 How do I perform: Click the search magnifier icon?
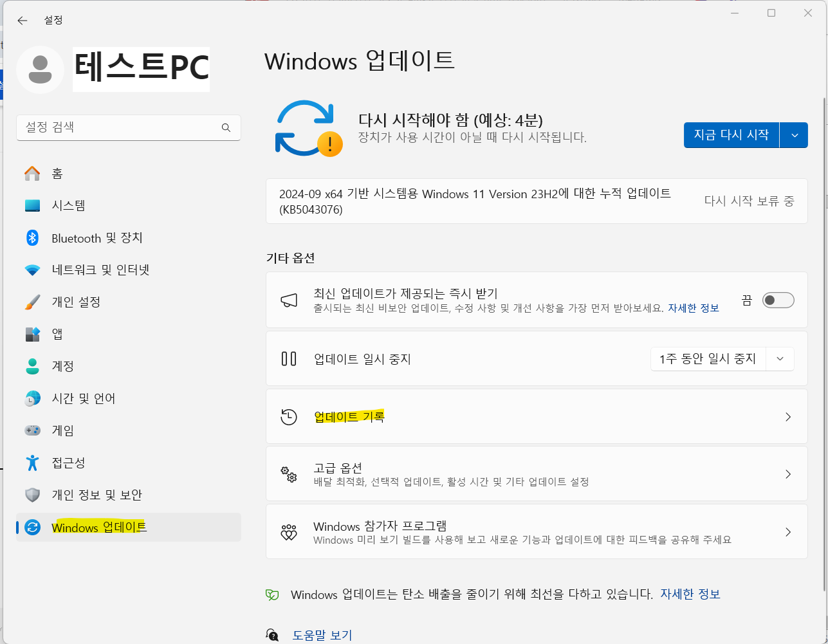(226, 127)
